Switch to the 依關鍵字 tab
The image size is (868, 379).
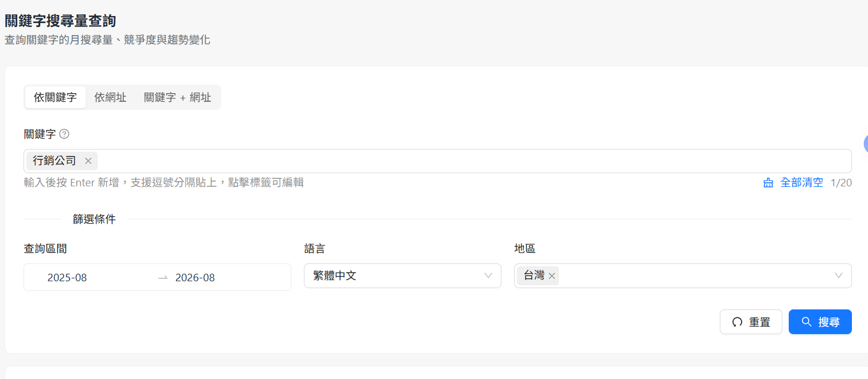(x=55, y=97)
